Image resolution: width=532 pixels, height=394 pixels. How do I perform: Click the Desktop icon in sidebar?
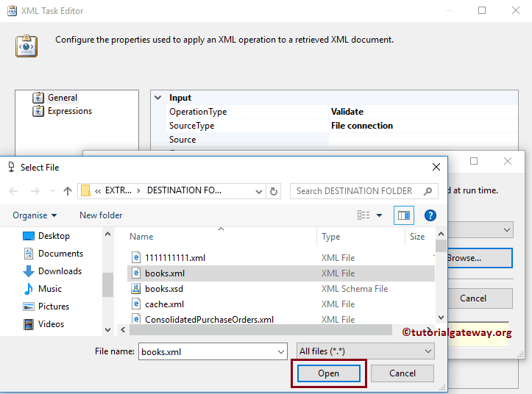[29, 236]
